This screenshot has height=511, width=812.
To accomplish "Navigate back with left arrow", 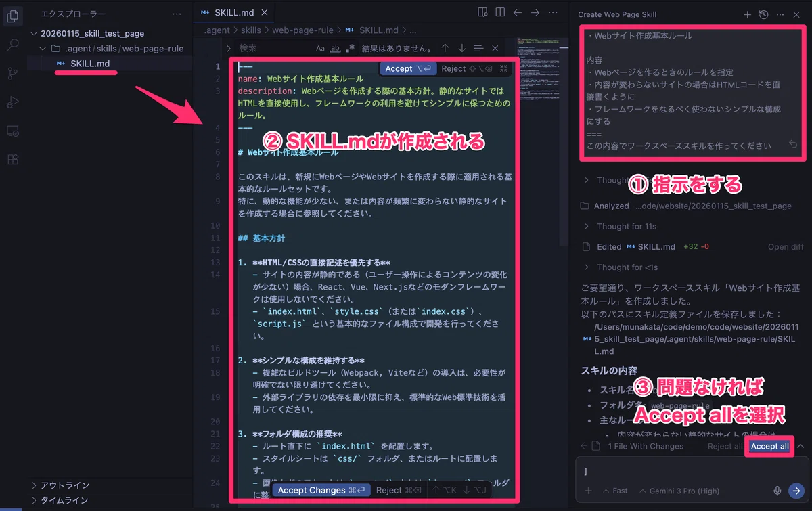I will point(518,12).
